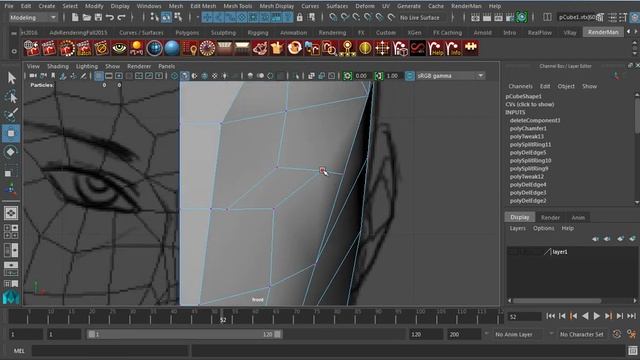Click the puzzle piece shelf icon
Image resolution: width=640 pixels, height=360 pixels.
tap(471, 47)
